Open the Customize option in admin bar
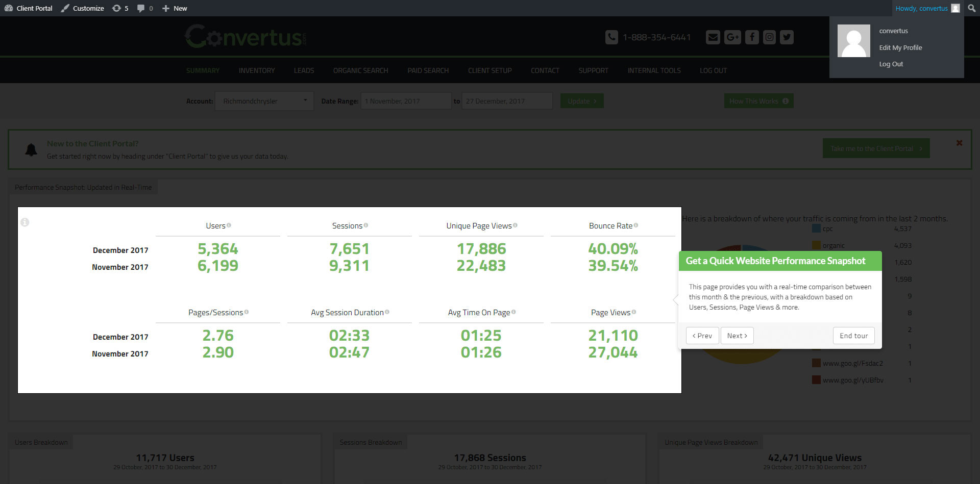The width and height of the screenshot is (980, 484). 82,8
